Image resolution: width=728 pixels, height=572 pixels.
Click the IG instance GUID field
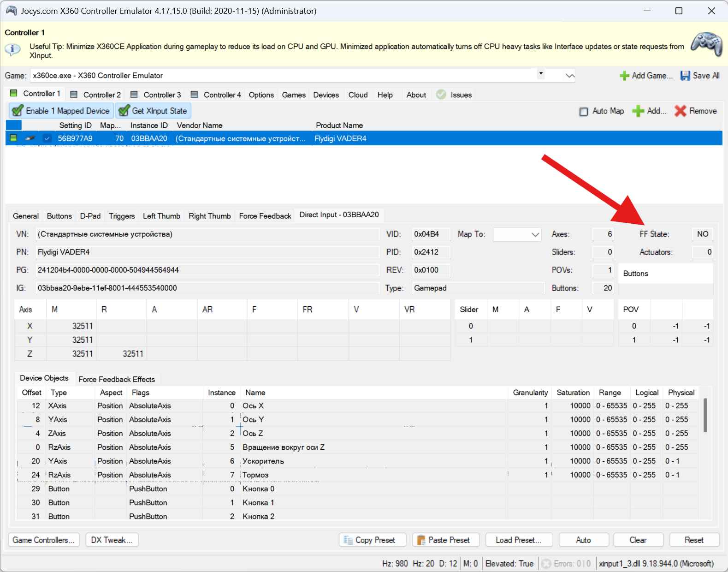pyautogui.click(x=207, y=288)
